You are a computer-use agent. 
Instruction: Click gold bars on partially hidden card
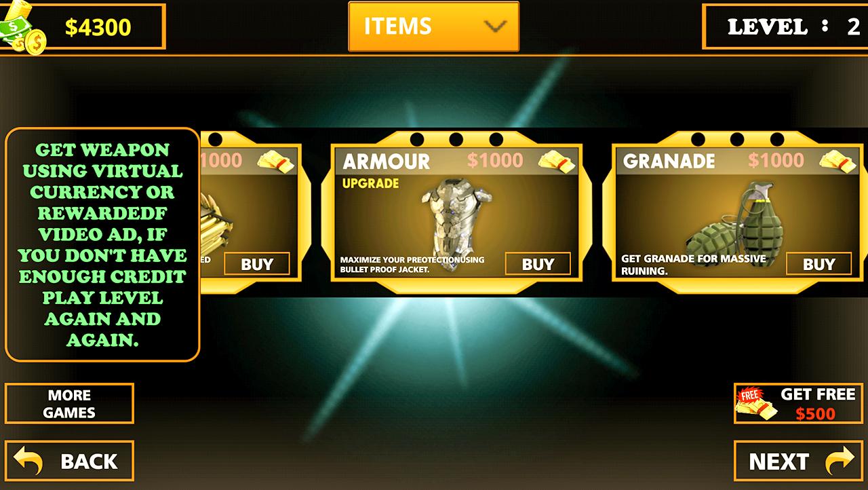tap(275, 162)
